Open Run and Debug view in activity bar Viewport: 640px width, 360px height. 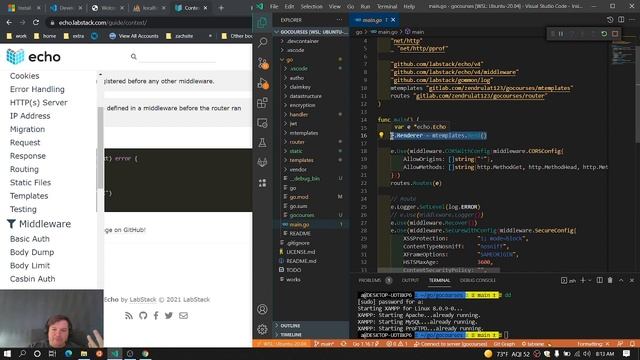click(x=262, y=83)
